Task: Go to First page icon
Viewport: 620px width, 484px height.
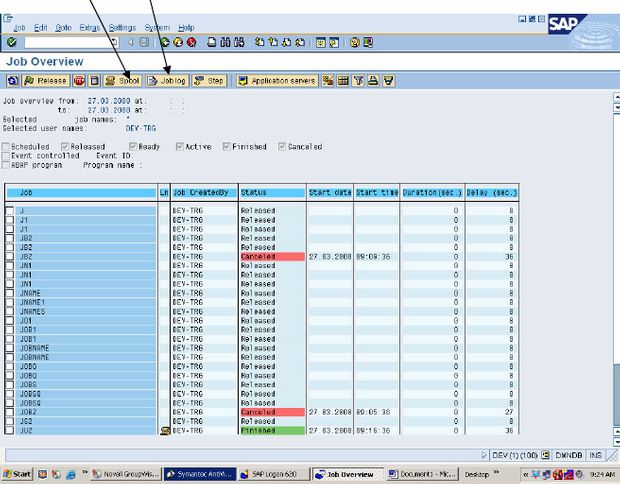Action: click(259, 42)
